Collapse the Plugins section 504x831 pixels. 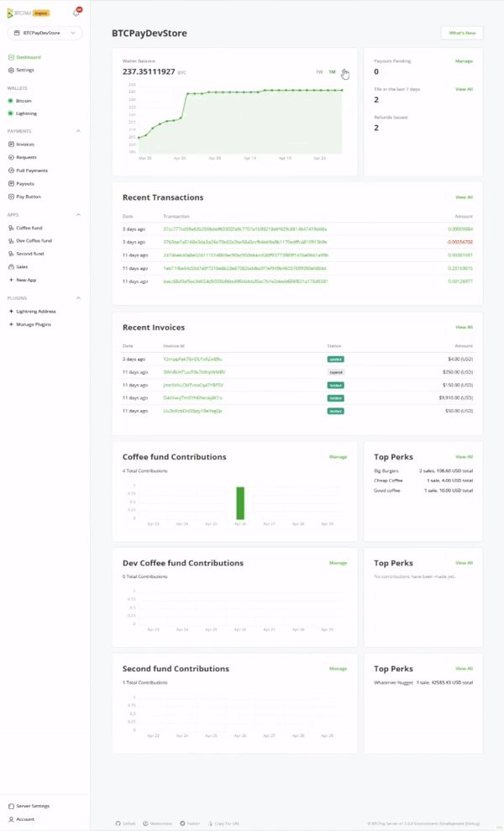(x=78, y=297)
